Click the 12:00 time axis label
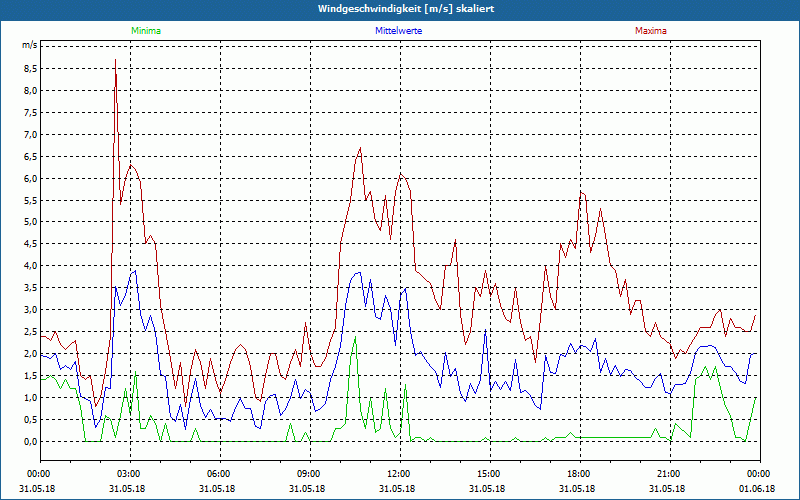 coord(401,474)
